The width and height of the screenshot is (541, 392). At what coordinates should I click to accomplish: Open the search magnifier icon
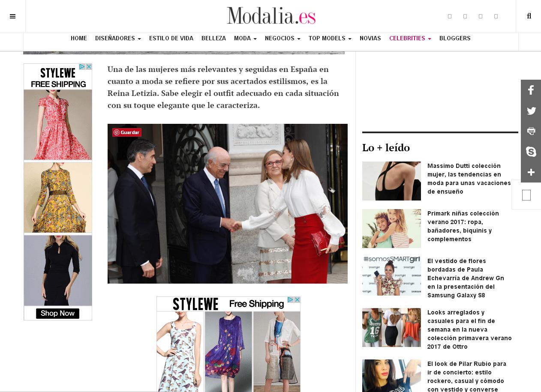tap(529, 16)
